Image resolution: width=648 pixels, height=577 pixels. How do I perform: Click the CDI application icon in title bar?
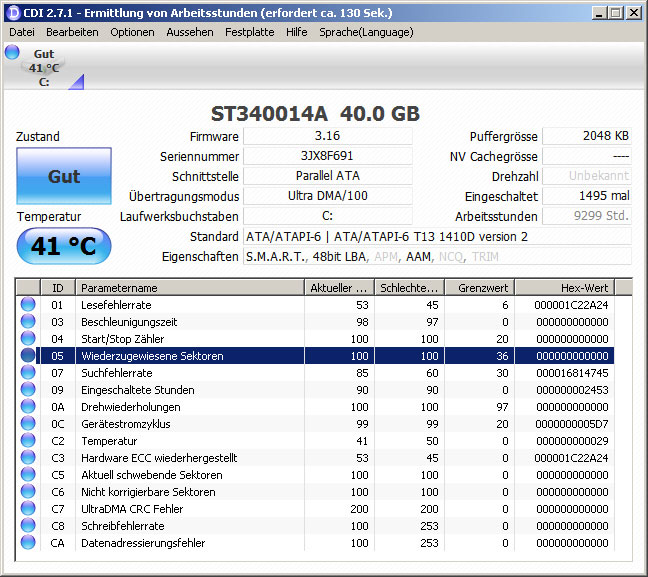(x=14, y=13)
